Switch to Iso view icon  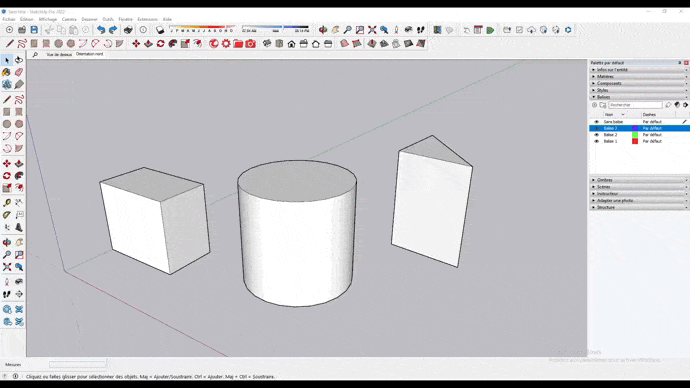pos(267,44)
